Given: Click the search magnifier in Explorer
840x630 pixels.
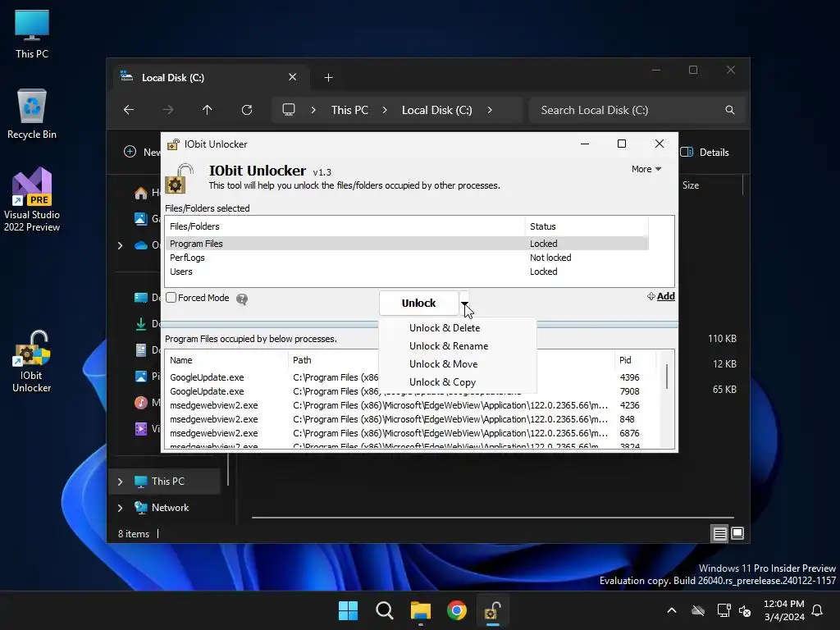Looking at the screenshot, I should point(729,110).
